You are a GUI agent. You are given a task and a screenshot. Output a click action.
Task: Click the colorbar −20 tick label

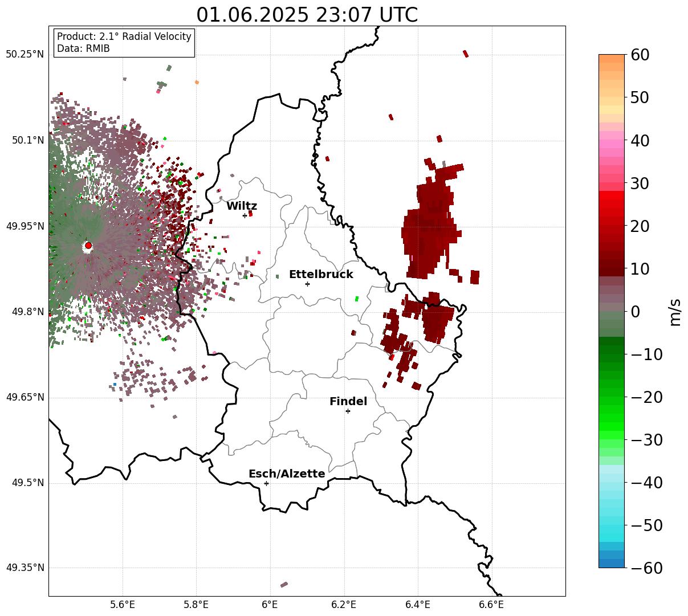pyautogui.click(x=646, y=397)
